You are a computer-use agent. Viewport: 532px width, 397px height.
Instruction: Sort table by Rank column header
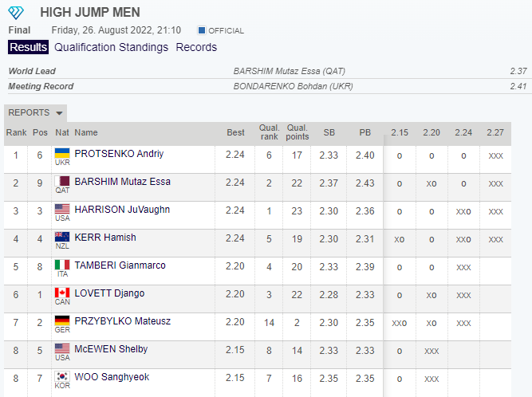pyautogui.click(x=16, y=132)
